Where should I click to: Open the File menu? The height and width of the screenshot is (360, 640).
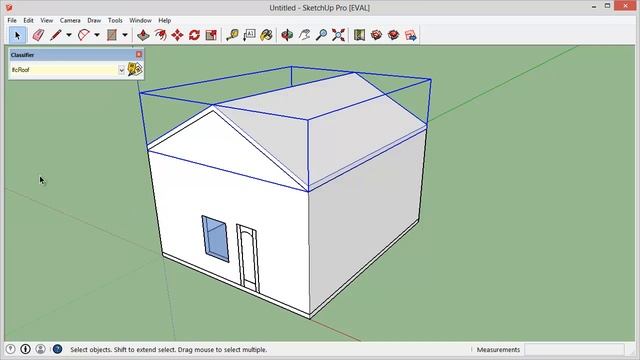pos(12,20)
